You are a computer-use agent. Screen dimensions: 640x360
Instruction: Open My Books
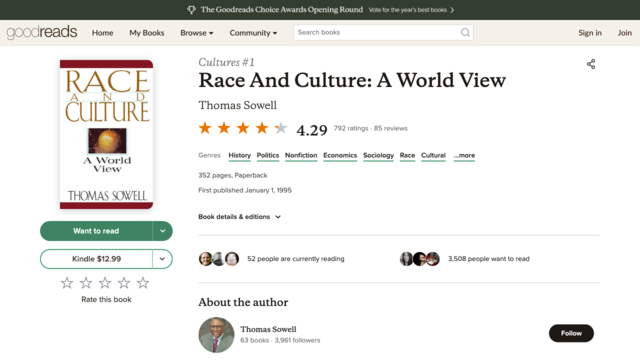click(147, 33)
